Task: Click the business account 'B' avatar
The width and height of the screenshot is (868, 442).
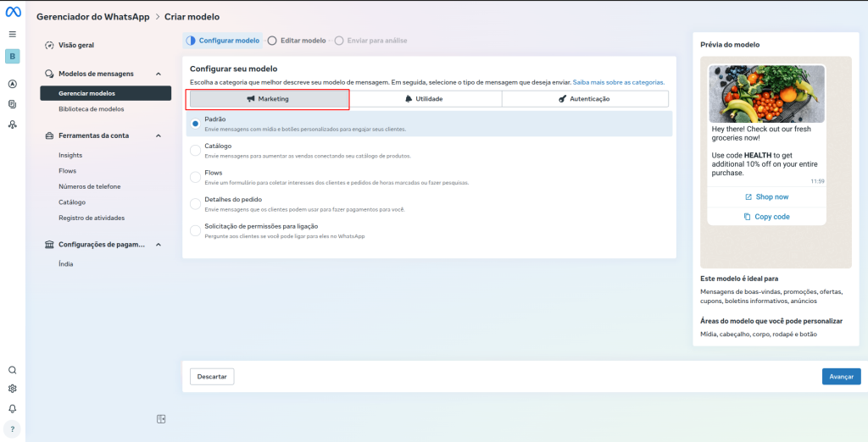Action: coord(13,57)
